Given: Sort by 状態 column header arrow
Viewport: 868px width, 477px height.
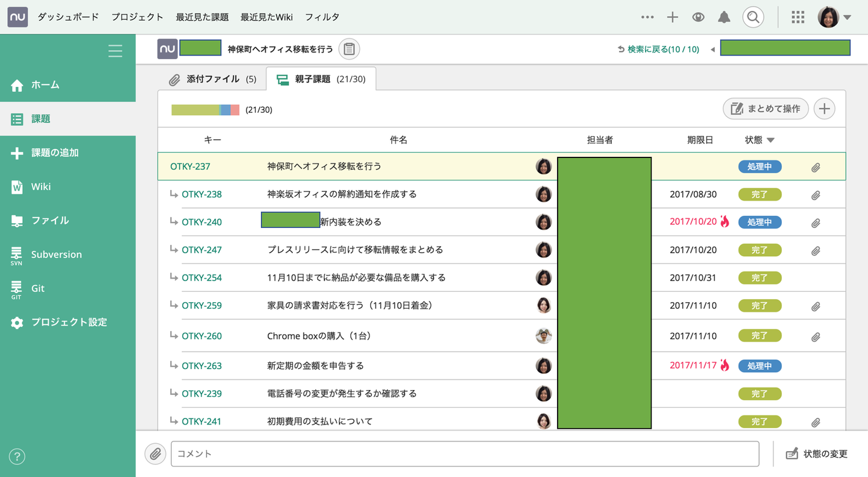Looking at the screenshot, I should pyautogui.click(x=770, y=141).
